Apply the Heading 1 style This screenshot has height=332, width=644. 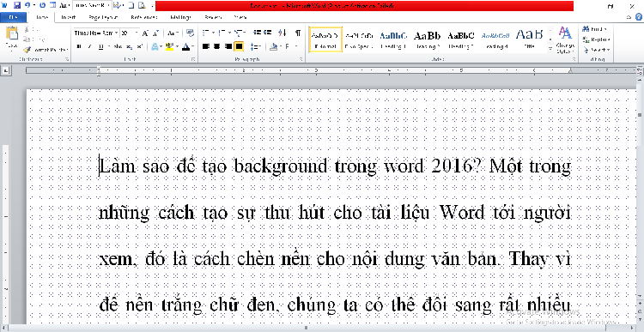(393, 39)
